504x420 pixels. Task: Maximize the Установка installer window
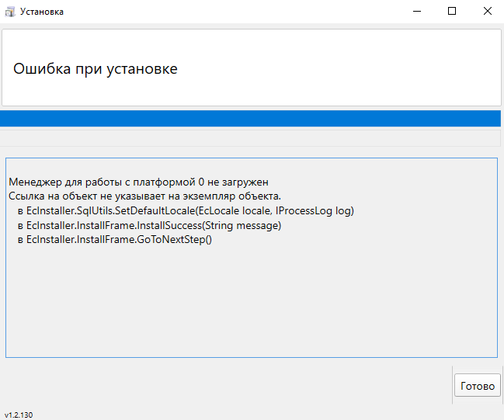click(452, 11)
